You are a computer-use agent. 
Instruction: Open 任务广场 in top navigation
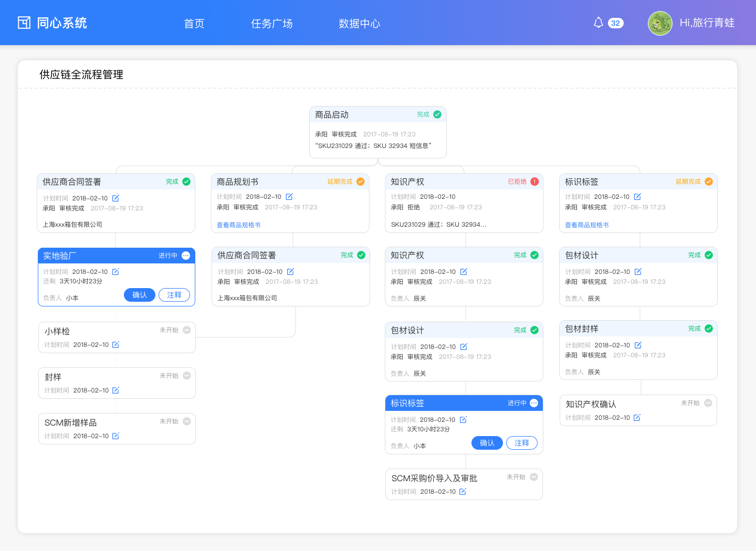(x=271, y=24)
